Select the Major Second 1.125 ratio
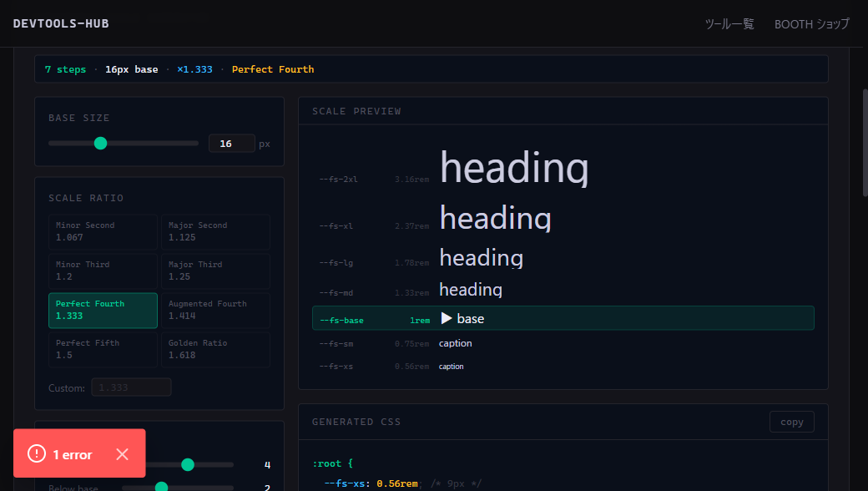868x491 pixels. [x=215, y=231]
